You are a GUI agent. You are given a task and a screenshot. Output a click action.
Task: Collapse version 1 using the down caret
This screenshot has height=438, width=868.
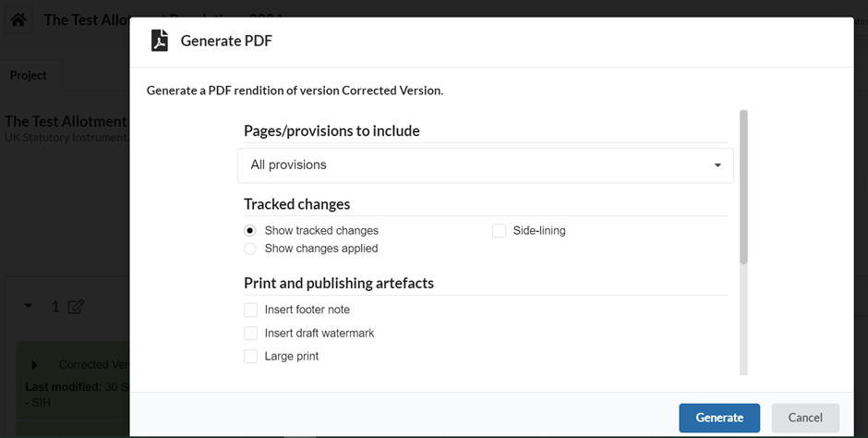pyautogui.click(x=29, y=306)
